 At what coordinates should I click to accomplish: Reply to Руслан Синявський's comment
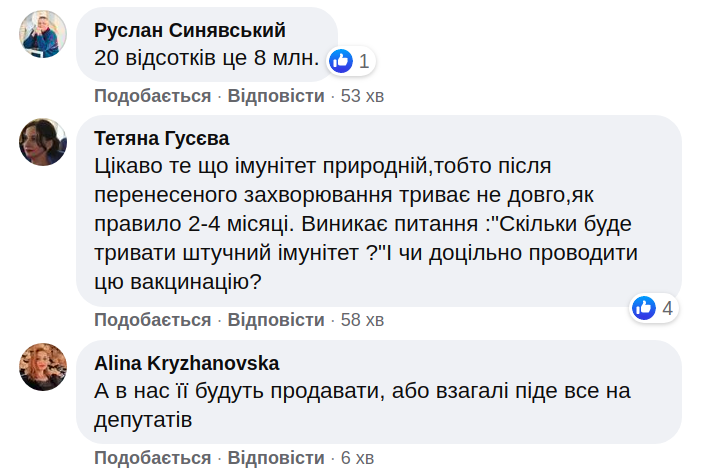(x=276, y=96)
